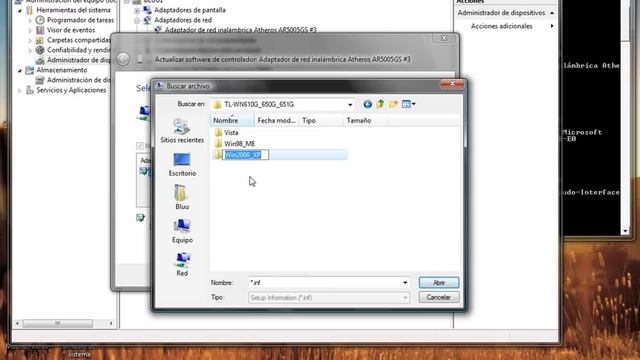Expand Adaptadores de pantalla device node
The height and width of the screenshot is (360, 640).
tap(137, 10)
